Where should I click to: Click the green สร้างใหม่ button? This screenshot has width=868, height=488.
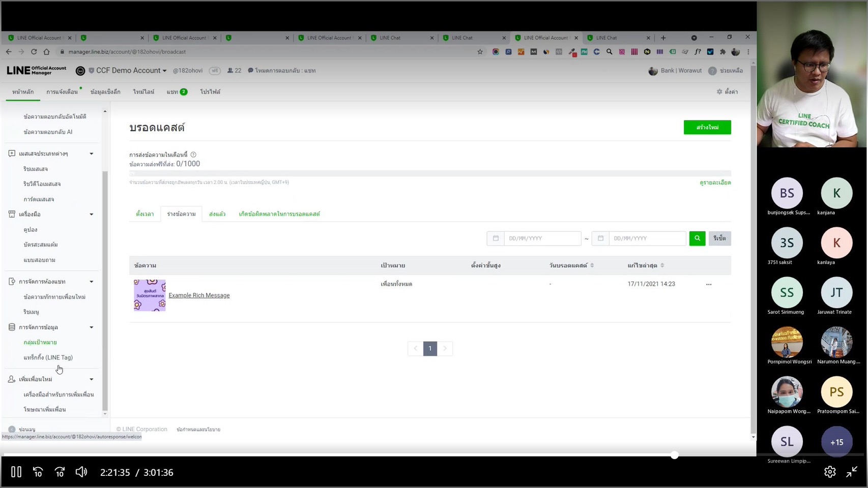pos(707,127)
